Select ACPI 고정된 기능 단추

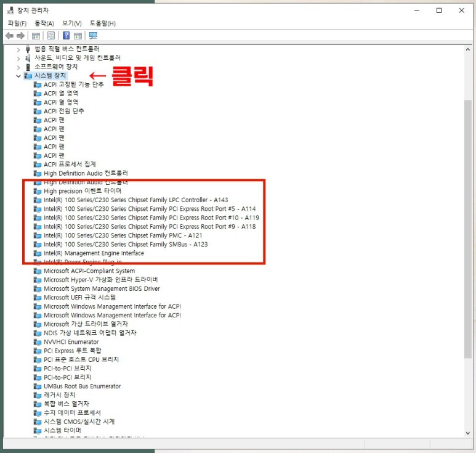click(74, 84)
